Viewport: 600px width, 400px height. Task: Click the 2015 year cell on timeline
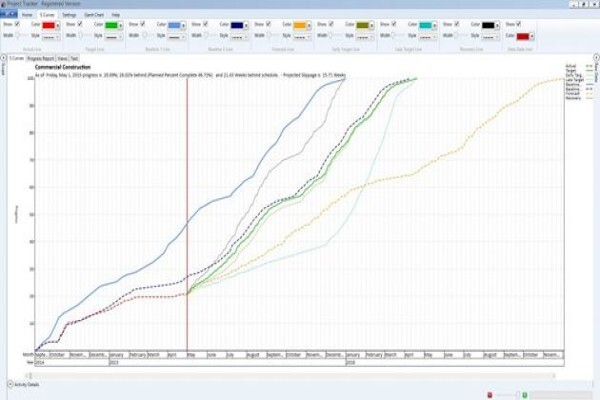click(227, 362)
